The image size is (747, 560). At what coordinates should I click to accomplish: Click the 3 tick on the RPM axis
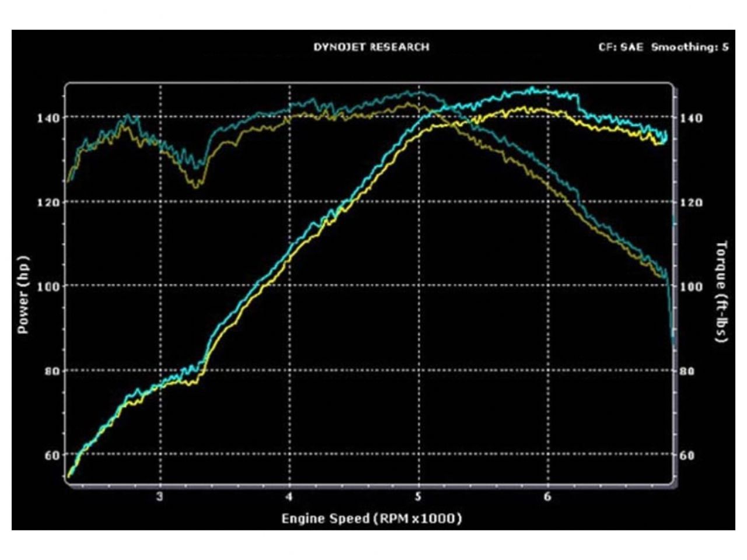[x=160, y=496]
